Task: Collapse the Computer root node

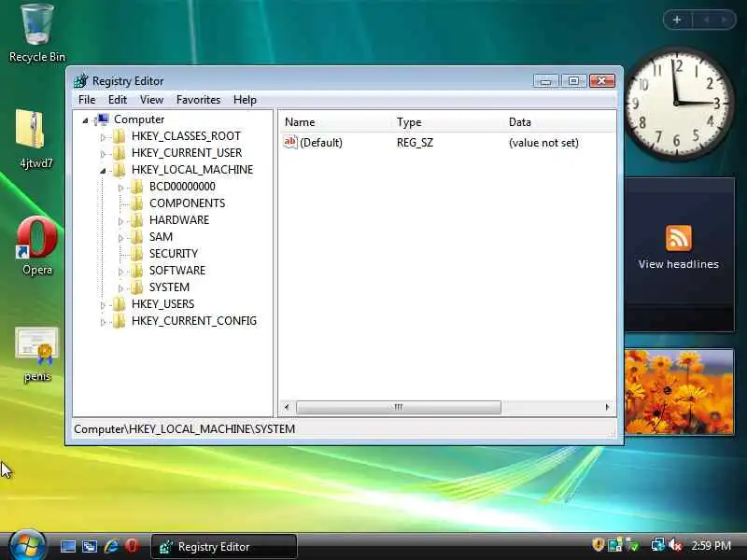Action: click(x=85, y=120)
